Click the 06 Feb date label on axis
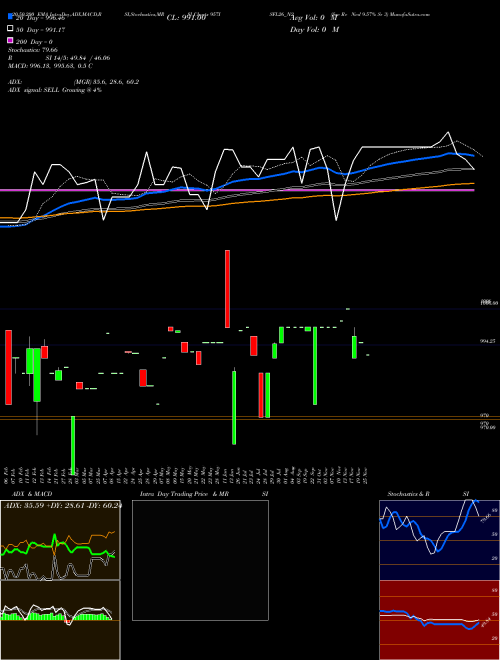The image size is (500, 660). (x=8, y=476)
